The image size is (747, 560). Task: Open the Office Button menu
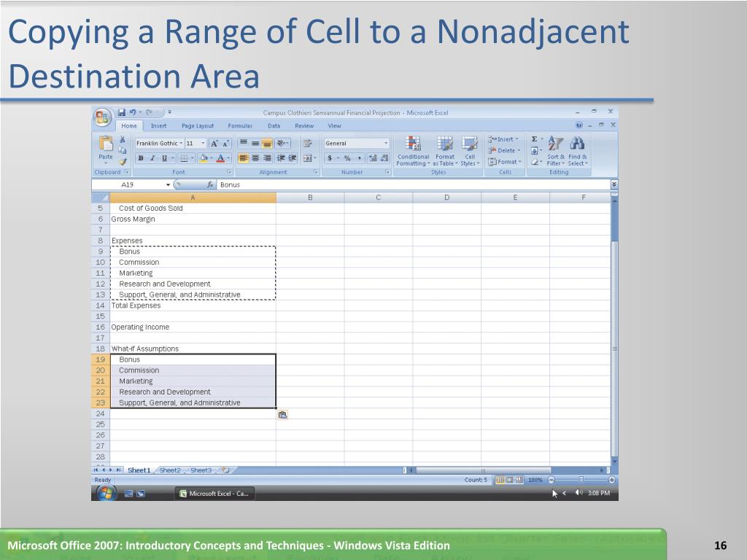tap(102, 117)
